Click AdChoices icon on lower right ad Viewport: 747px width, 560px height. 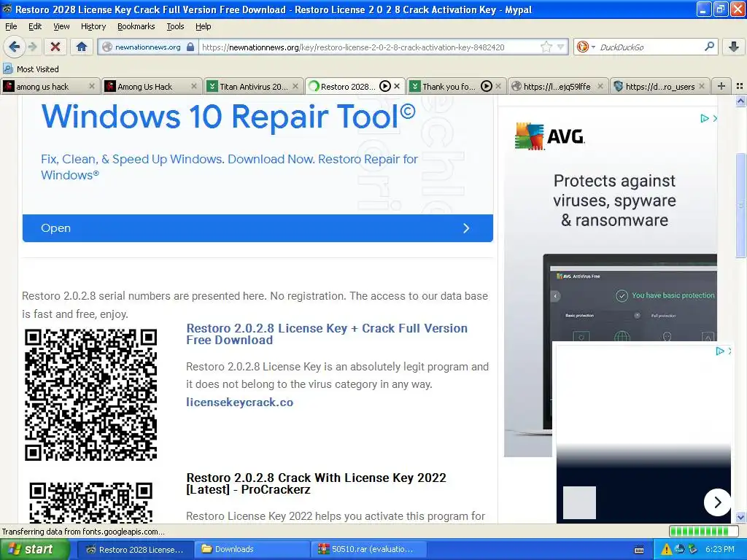pyautogui.click(x=720, y=351)
